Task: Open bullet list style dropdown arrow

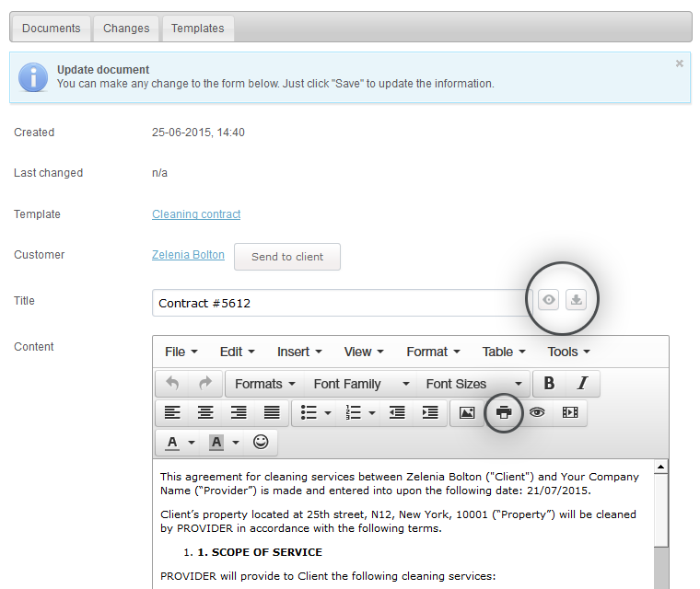Action: (328, 413)
